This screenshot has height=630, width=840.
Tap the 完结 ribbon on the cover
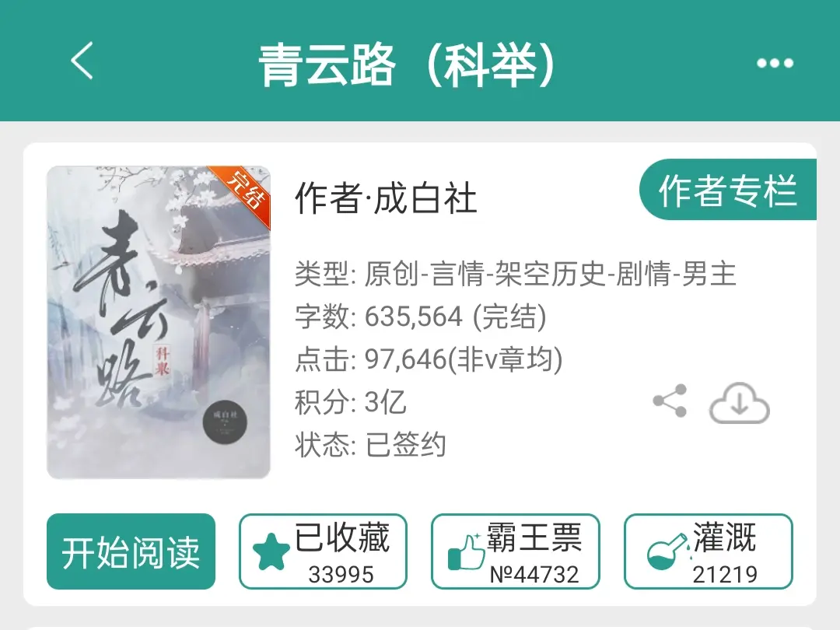tap(245, 191)
